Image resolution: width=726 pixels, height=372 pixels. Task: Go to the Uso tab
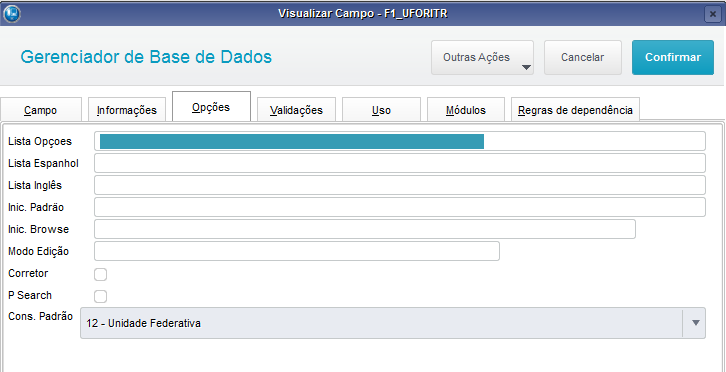point(381,110)
